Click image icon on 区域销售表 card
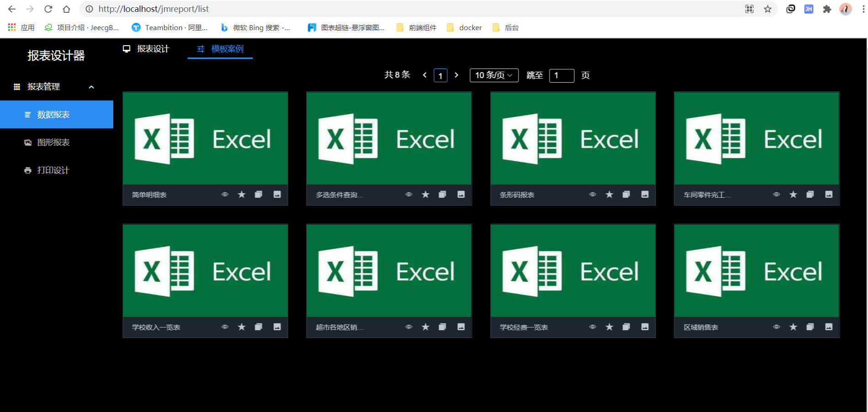Screen dimensions: 868x412 (829, 327)
